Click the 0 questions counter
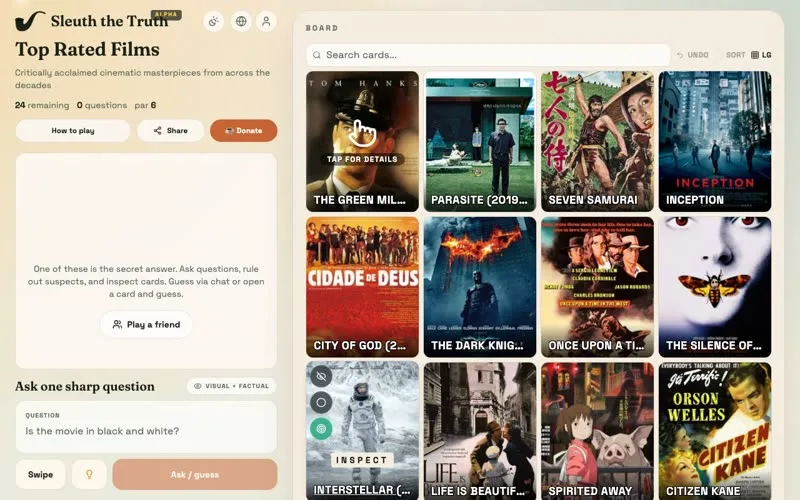Screen dimensions: 800x500 102,105
